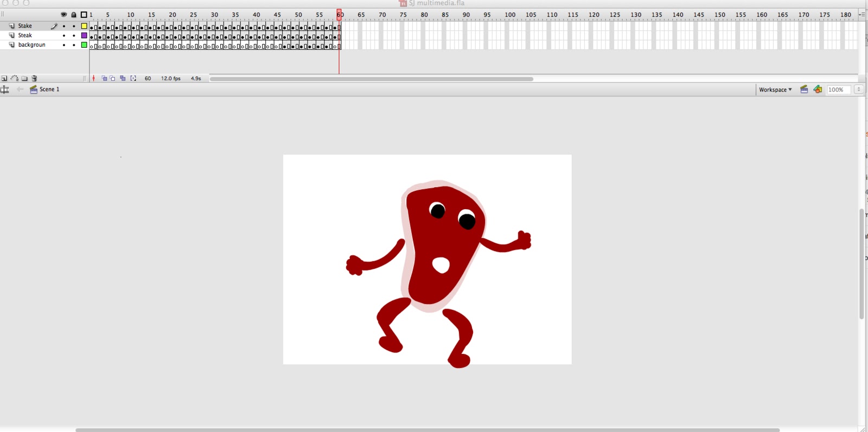The height and width of the screenshot is (432, 868).
Task: Click the stage vertical scrollbar thumb
Action: (861, 264)
